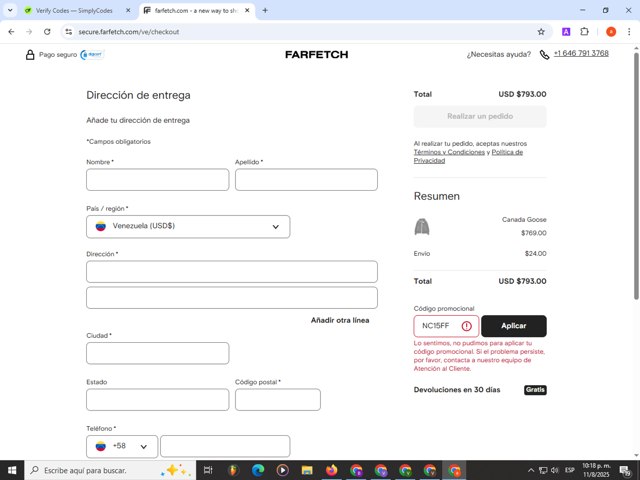Open the taskbar clock and date
The image size is (640, 480).
pyautogui.click(x=596, y=470)
